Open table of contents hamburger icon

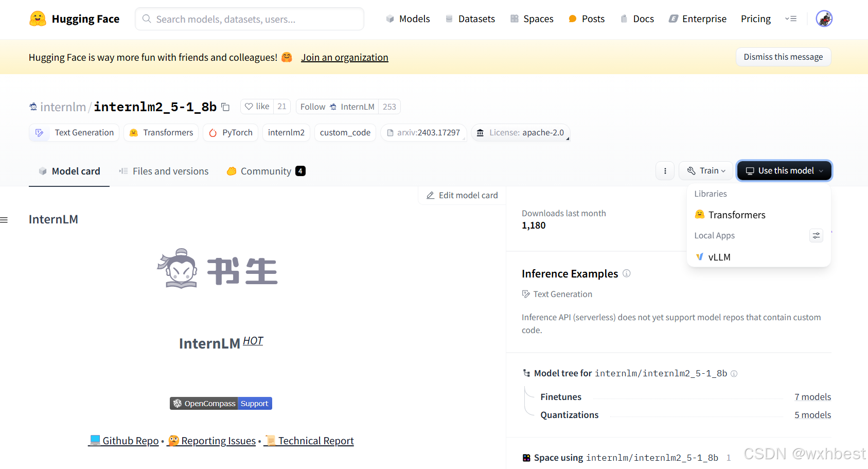[x=4, y=220]
